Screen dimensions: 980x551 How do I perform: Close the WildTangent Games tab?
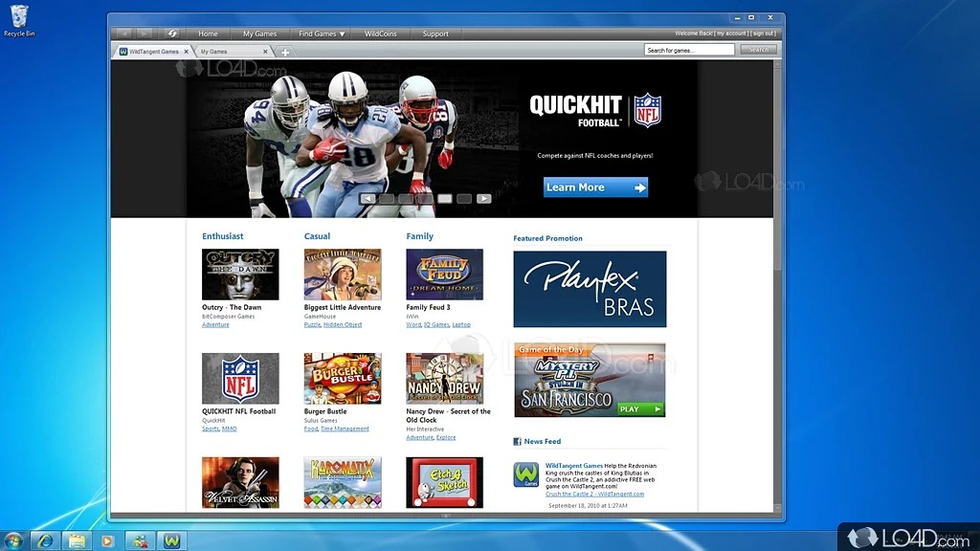pyautogui.click(x=186, y=52)
